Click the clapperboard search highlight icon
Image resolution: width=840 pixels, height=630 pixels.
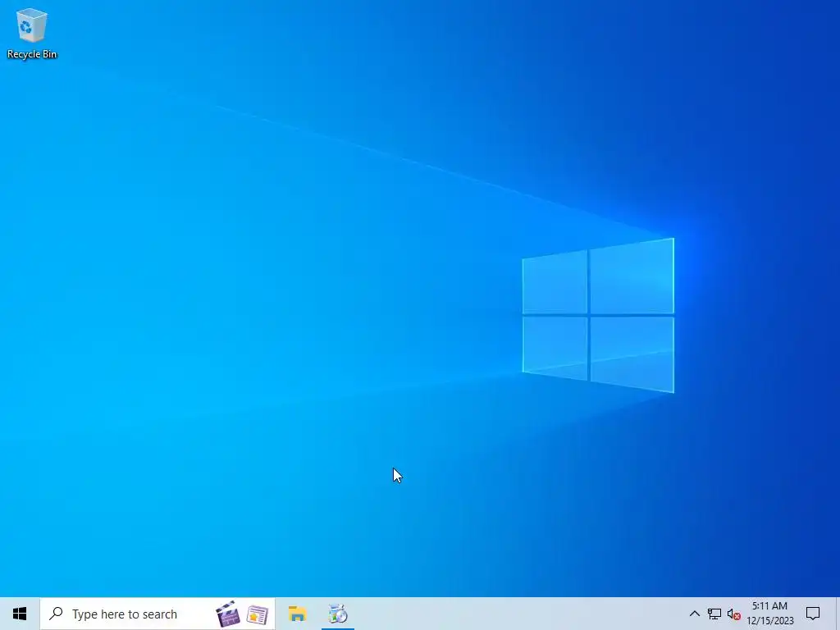click(x=228, y=614)
